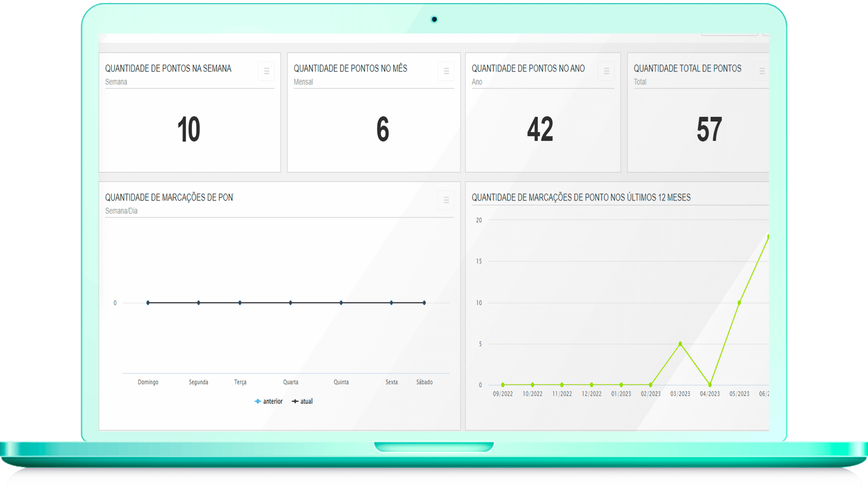Click the yearly points value 42
Image resolution: width=868 pixels, height=488 pixels.
point(540,130)
